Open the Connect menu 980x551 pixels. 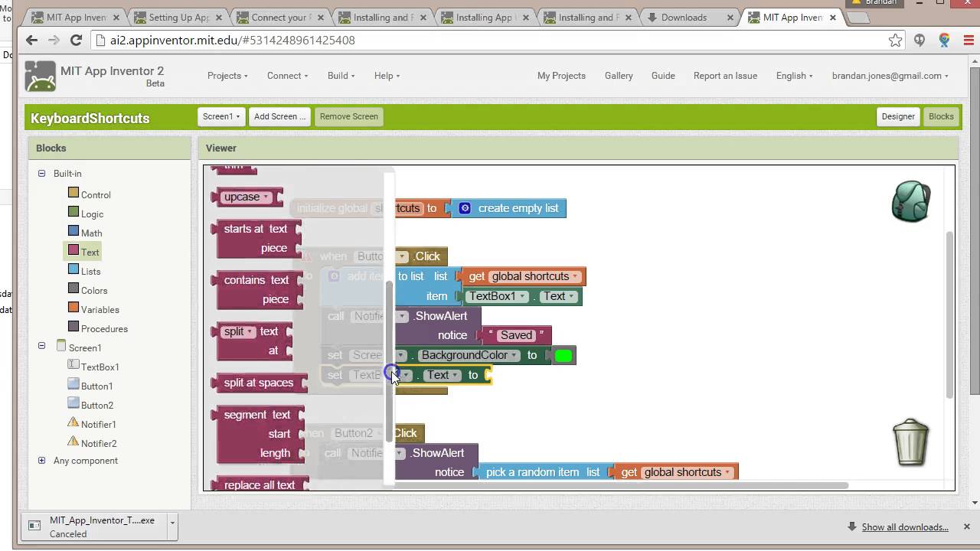(x=287, y=76)
